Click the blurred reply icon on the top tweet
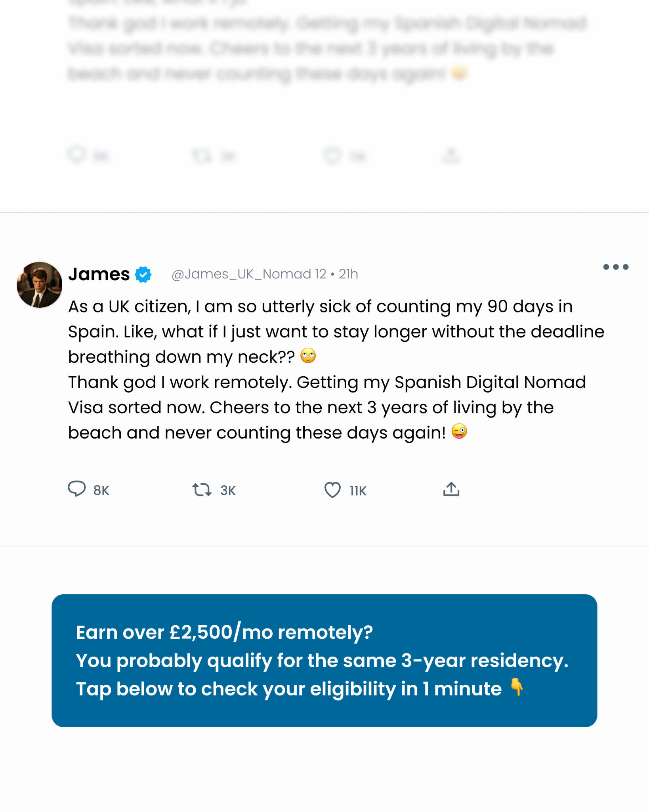Screen dimensions: 649x812 (77, 155)
